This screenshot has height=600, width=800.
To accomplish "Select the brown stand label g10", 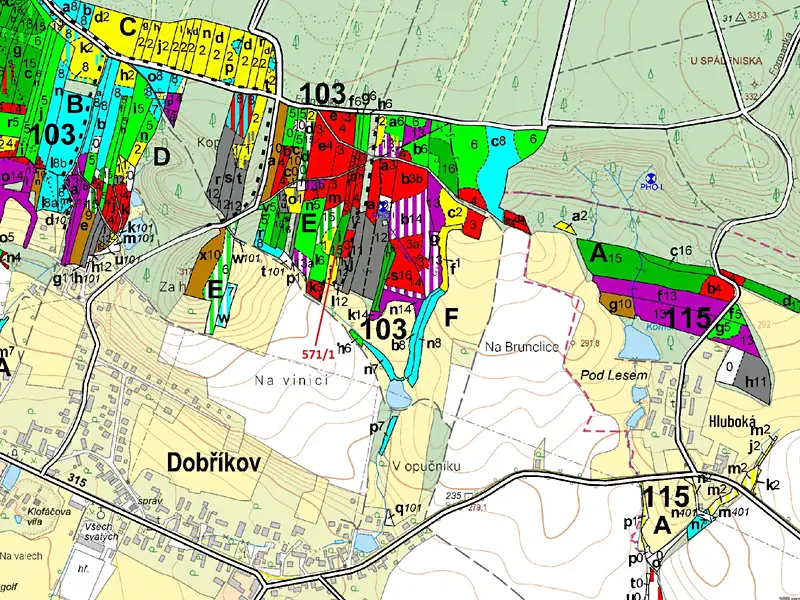I will [621, 305].
